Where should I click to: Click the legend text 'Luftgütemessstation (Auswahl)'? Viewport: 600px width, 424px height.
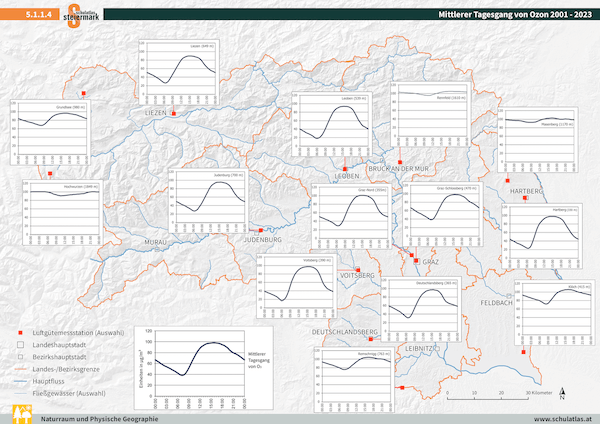(78, 333)
